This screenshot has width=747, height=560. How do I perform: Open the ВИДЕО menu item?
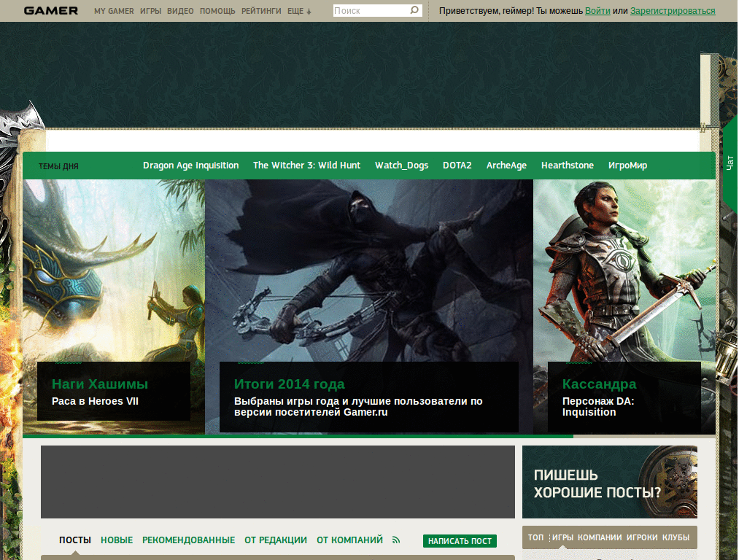(180, 11)
